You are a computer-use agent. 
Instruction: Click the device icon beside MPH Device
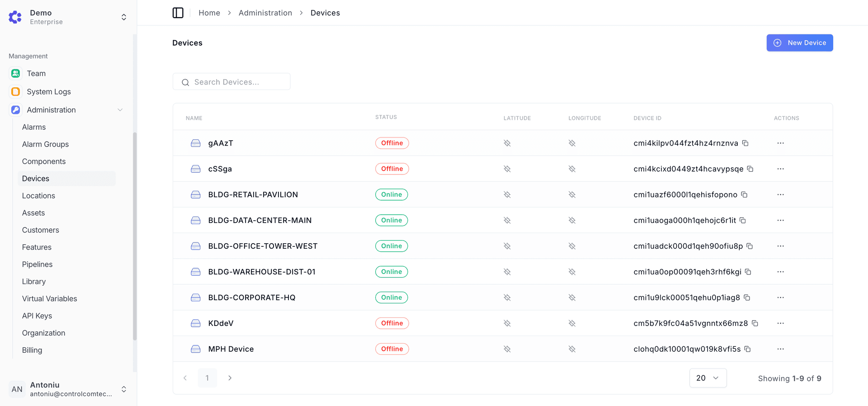pyautogui.click(x=196, y=349)
